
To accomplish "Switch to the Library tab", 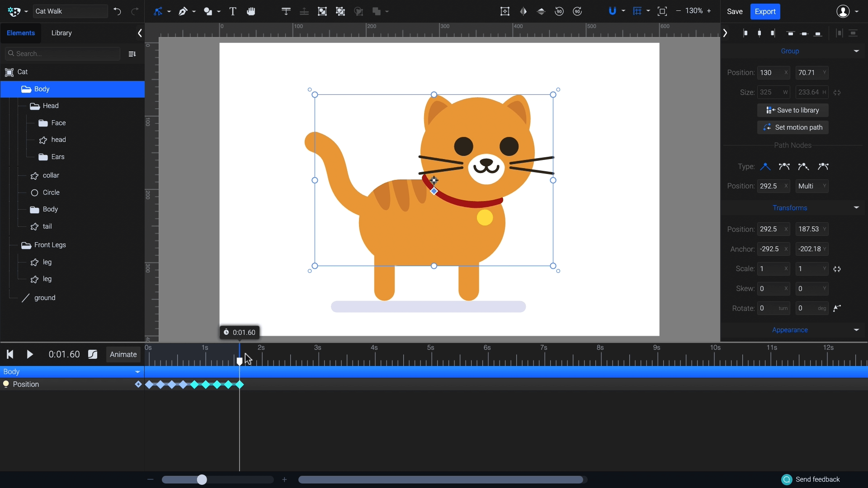I will tap(61, 33).
